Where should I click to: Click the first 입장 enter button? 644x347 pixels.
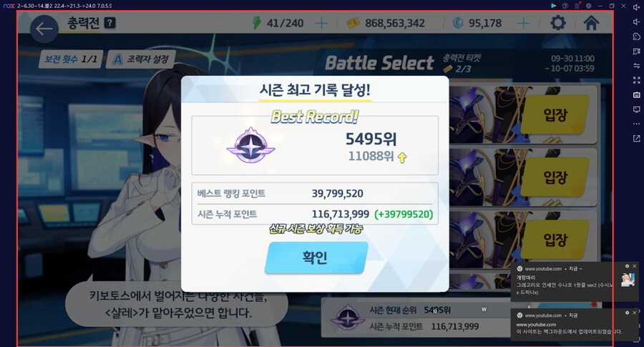(555, 114)
